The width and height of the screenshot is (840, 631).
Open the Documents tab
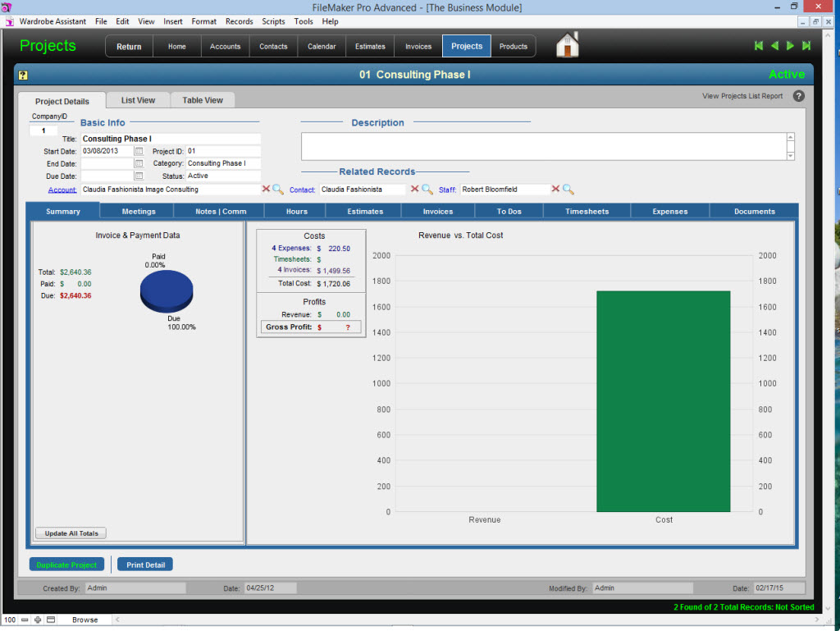click(755, 212)
